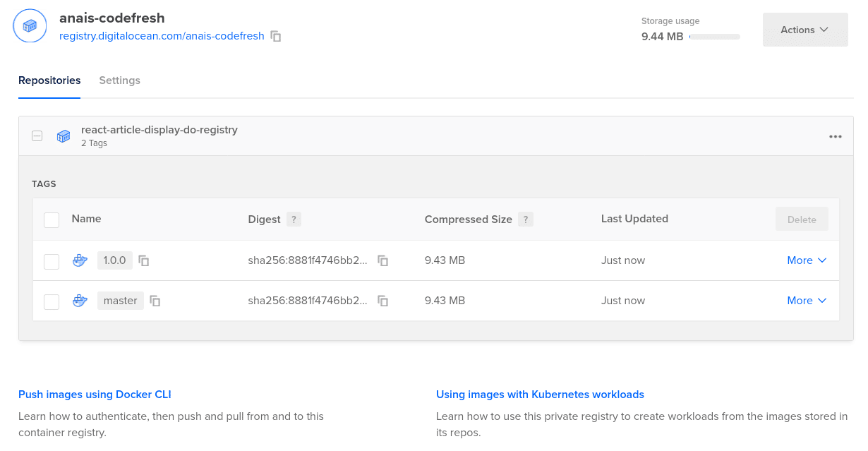
Task: Copy the registry URL with copy icon
Action: pos(276,36)
